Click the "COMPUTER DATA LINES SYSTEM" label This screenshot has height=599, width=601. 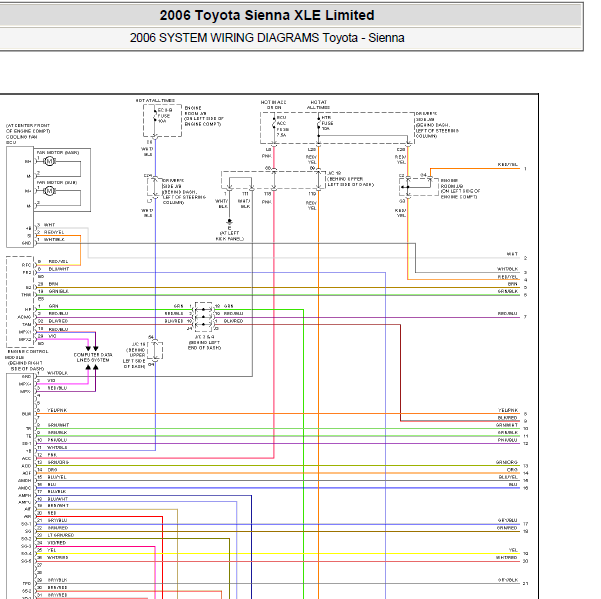(x=93, y=357)
